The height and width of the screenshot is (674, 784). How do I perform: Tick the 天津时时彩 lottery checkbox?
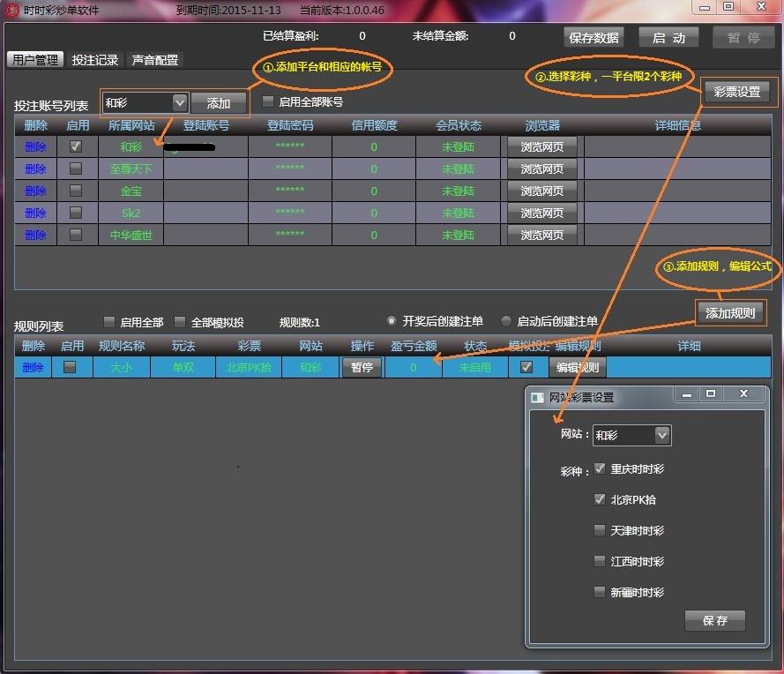pos(600,530)
